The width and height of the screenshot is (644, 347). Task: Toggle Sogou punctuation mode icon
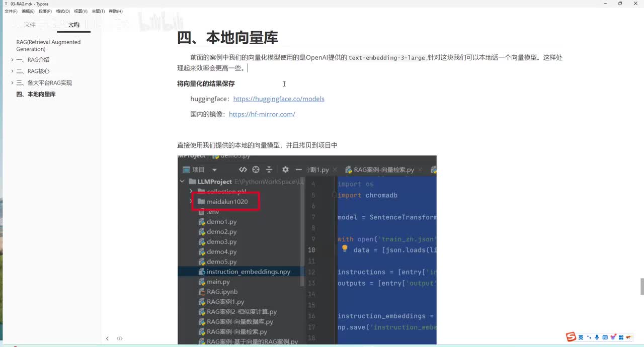click(589, 337)
